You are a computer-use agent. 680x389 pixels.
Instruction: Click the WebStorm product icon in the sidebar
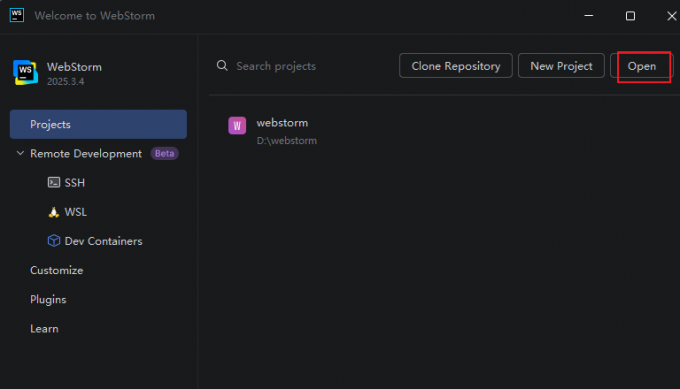[x=26, y=72]
